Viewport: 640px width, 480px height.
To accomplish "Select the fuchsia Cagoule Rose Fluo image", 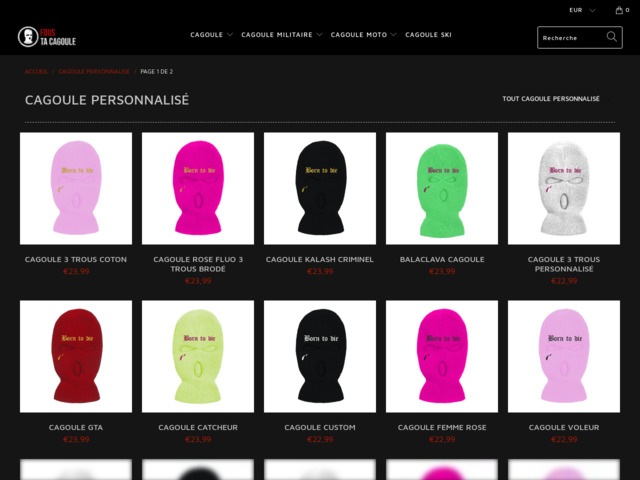I will pos(198,188).
